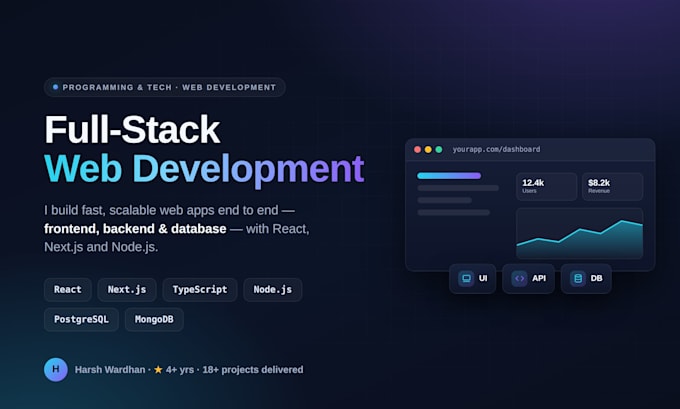
Task: Click the yourapp.com/dashboard address bar
Action: (496, 149)
